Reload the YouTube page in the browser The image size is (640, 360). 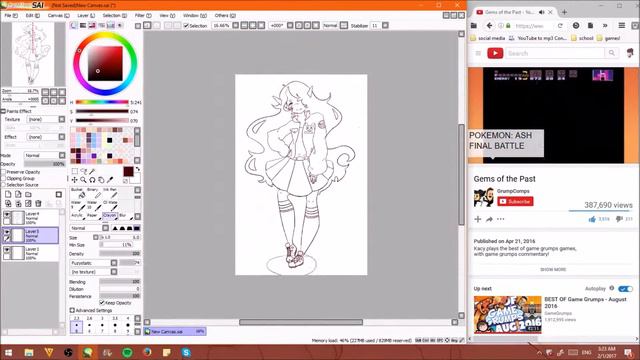tap(560, 25)
